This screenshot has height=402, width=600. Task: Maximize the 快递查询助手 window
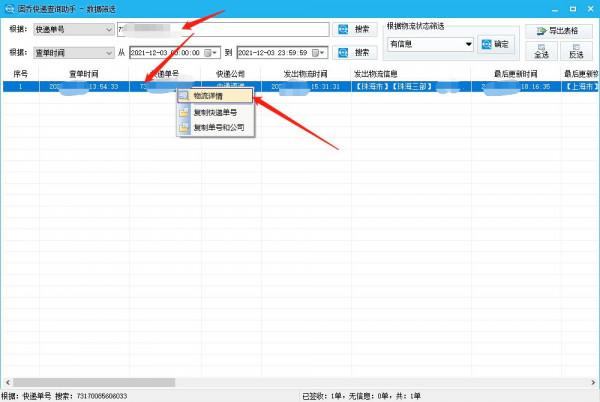573,9
